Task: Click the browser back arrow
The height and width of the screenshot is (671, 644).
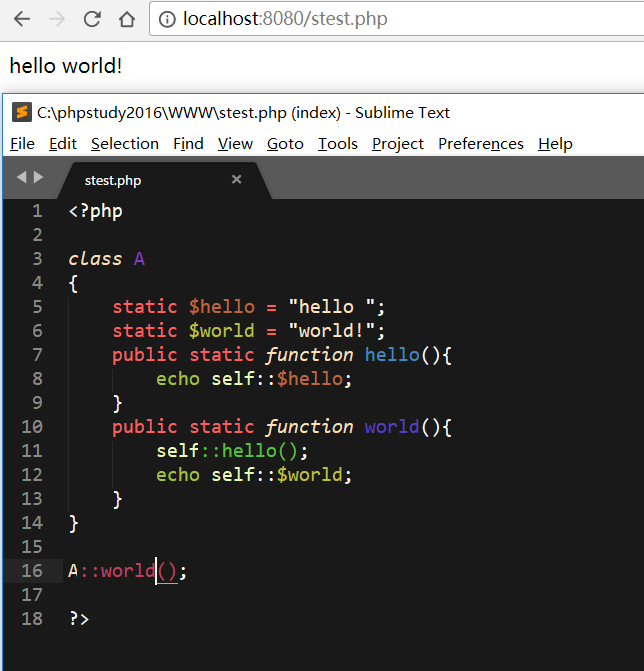Action: pos(22,19)
